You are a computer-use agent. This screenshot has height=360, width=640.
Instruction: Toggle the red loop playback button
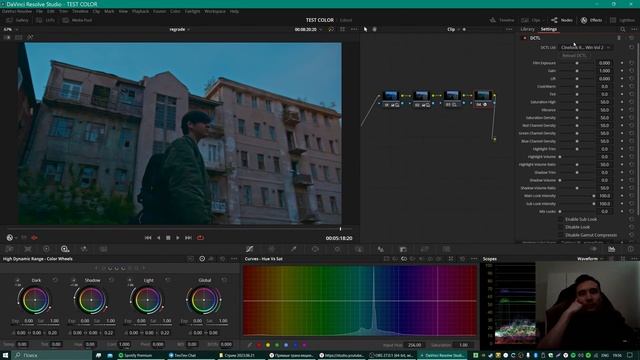[x=200, y=238]
